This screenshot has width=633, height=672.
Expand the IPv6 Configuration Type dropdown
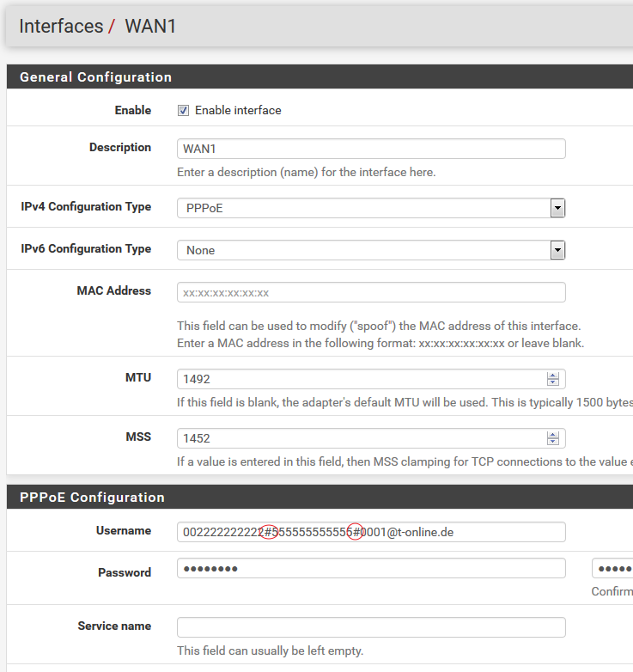[x=370, y=250]
